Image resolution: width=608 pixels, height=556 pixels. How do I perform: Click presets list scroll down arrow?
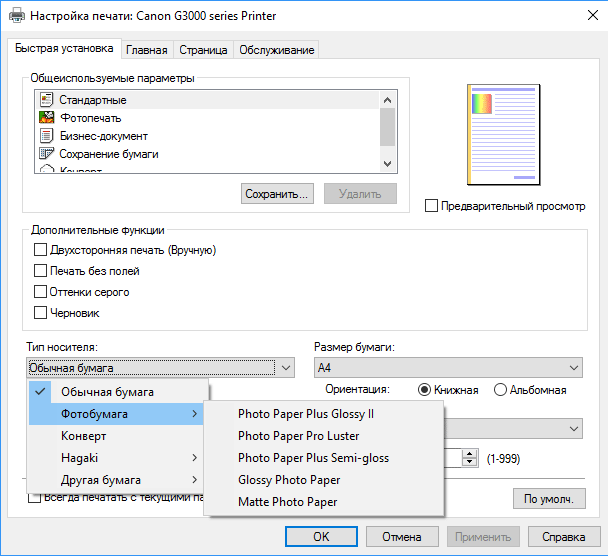(x=387, y=164)
